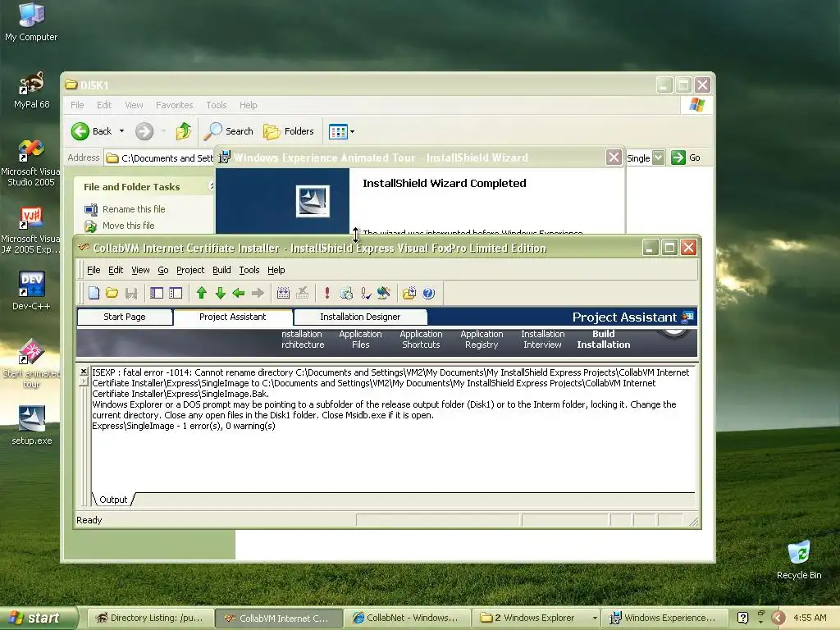Select the Dev-C++ desktop icon

31,290
